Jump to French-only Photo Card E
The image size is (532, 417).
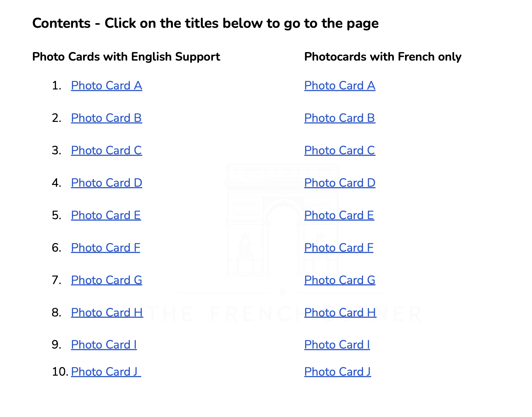[339, 216]
